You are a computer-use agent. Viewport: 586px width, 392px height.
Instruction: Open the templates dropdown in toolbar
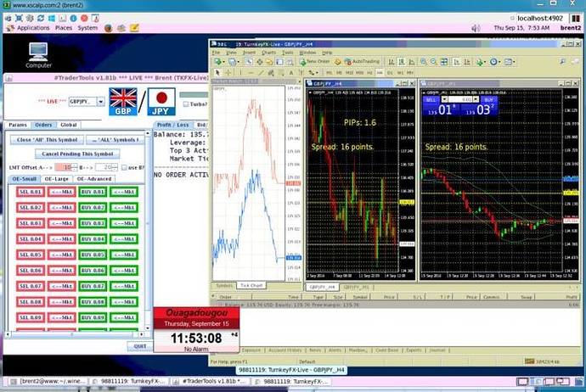click(515, 62)
